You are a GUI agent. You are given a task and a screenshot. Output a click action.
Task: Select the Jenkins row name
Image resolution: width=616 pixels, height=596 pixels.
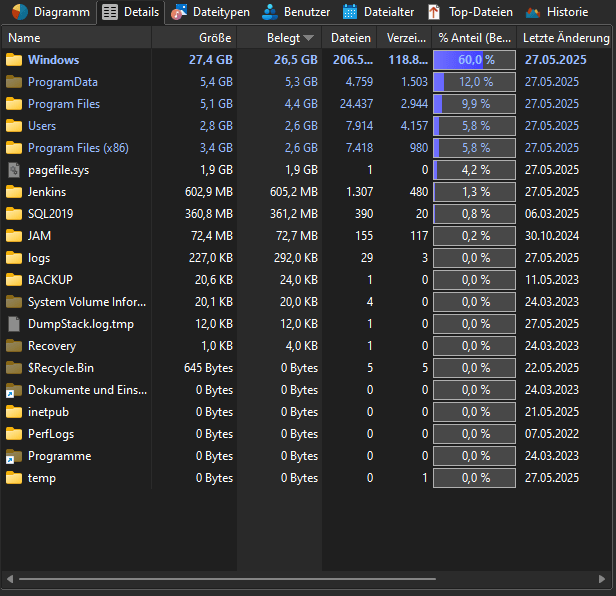click(x=47, y=192)
